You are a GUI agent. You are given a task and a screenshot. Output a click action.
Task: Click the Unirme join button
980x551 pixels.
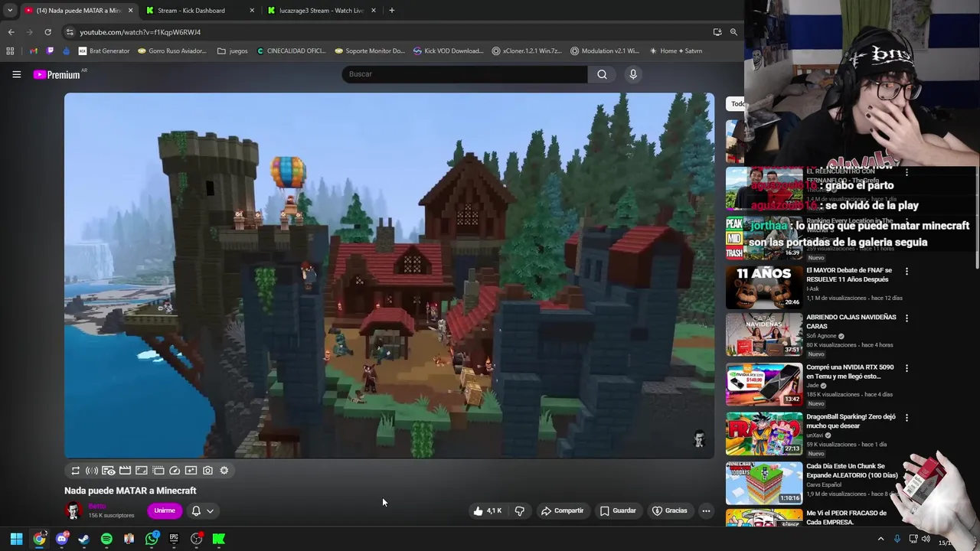[165, 510]
